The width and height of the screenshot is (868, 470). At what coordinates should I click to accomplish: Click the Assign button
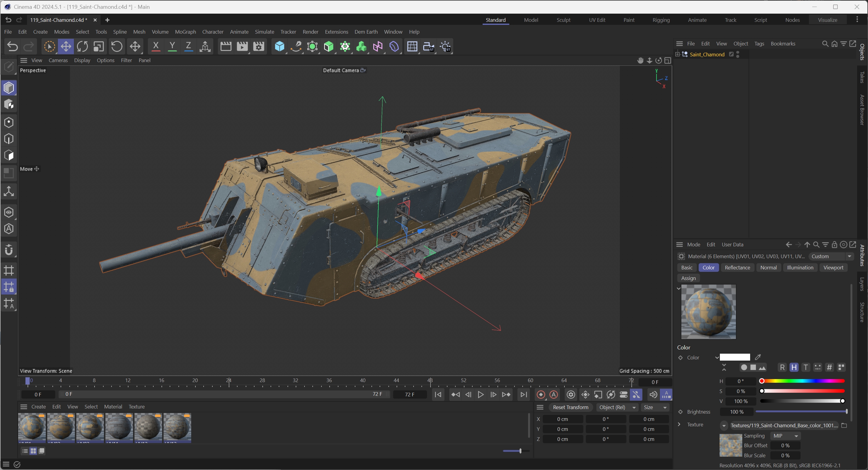tap(688, 278)
